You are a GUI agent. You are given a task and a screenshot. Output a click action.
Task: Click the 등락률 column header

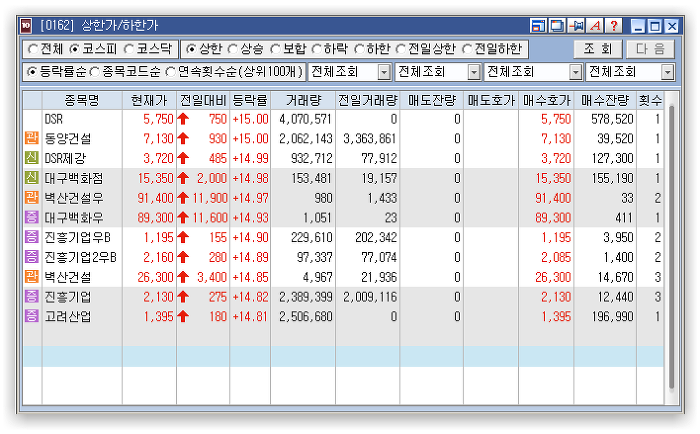click(250, 100)
